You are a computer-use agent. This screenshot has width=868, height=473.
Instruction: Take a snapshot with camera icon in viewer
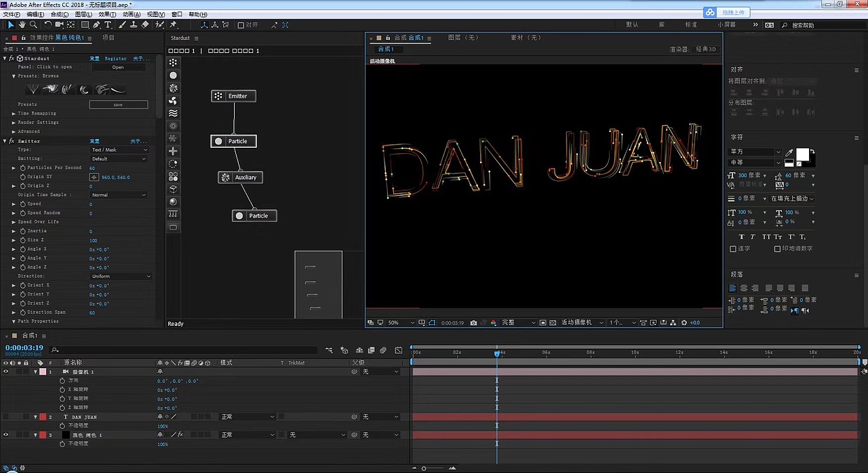tap(473, 323)
